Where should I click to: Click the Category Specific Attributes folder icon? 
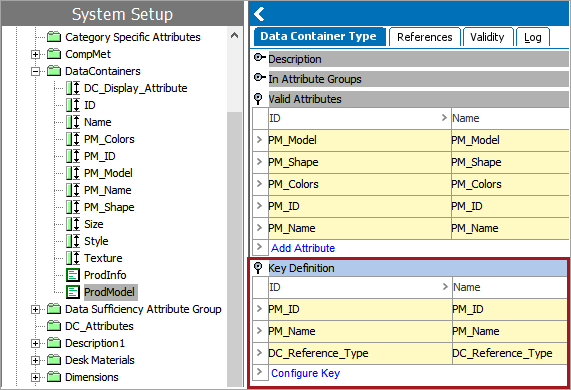[x=54, y=37]
